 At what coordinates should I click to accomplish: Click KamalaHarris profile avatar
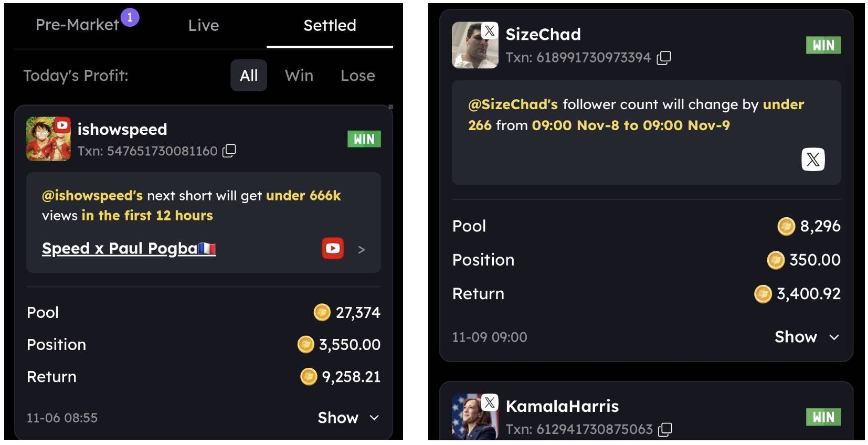475,417
